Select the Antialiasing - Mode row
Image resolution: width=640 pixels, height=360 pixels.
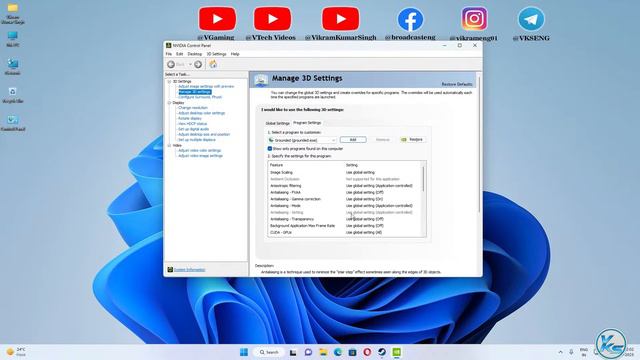(345, 206)
